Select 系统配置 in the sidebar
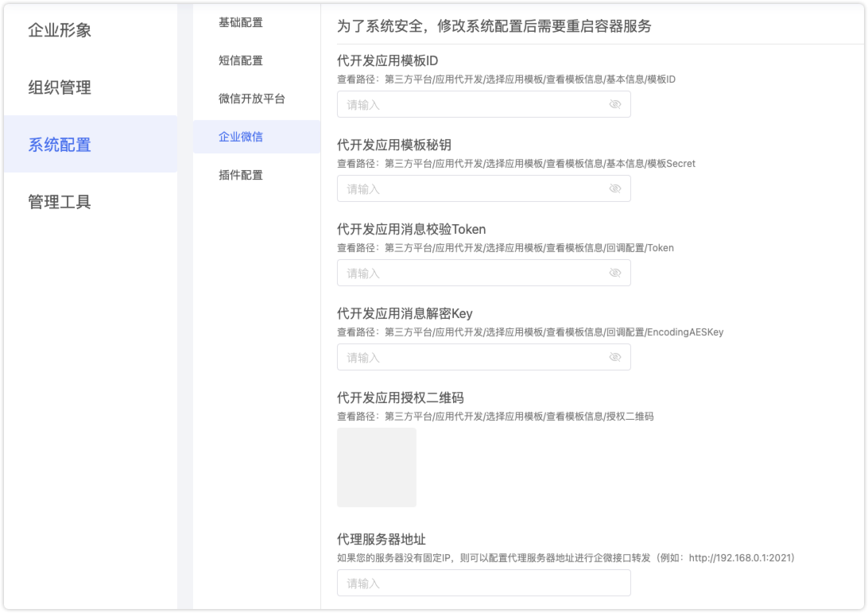868x613 pixels. [x=60, y=145]
